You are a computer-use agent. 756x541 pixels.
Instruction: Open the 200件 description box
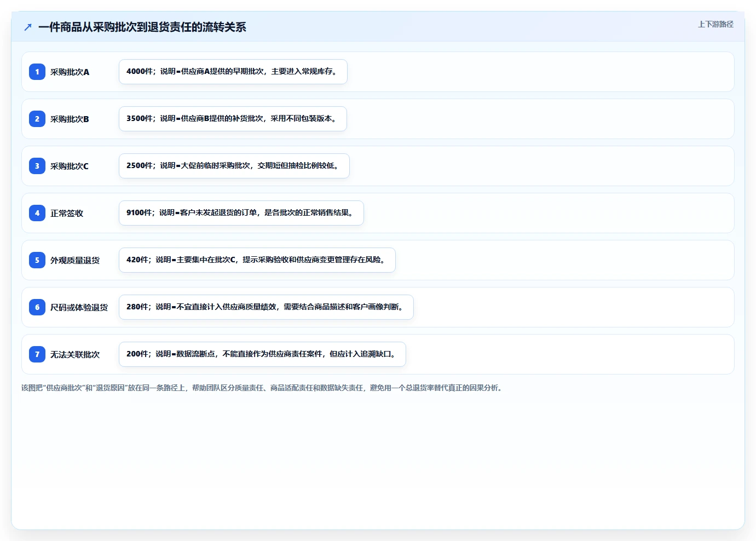(x=262, y=354)
